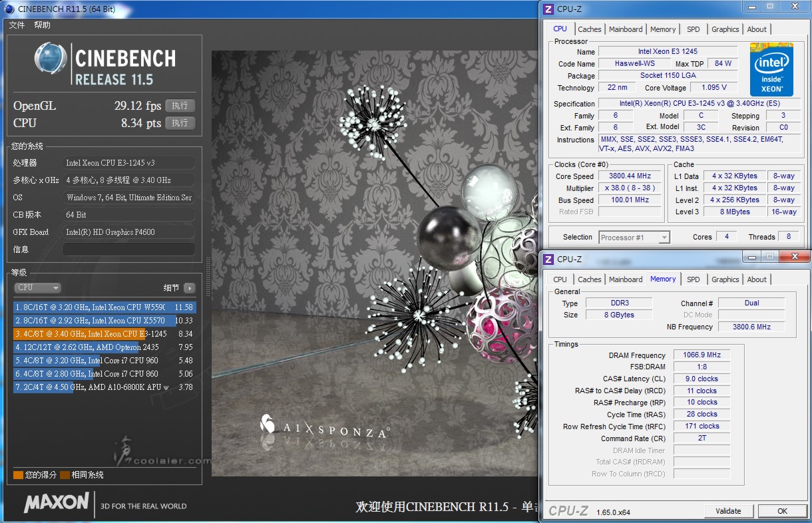This screenshot has height=523, width=812.
Task: Switch to CPU tab in bottom CPU-Z
Action: [x=560, y=279]
